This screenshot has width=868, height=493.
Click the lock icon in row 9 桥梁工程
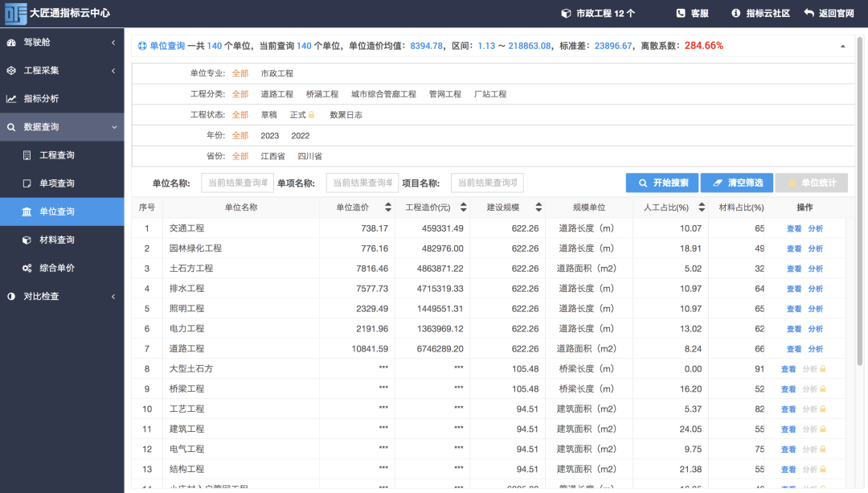click(x=823, y=389)
